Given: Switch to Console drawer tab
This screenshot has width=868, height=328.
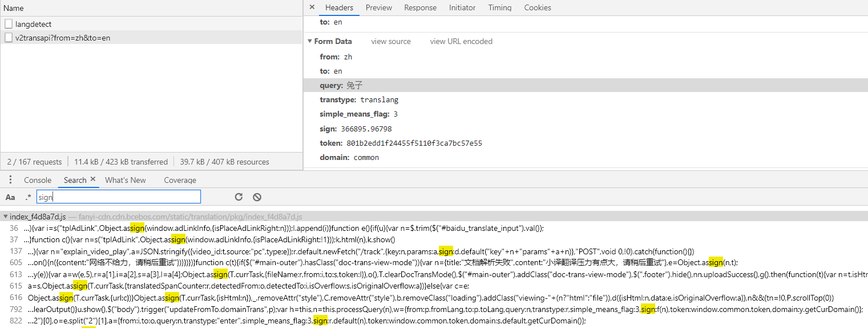Looking at the screenshot, I should click(38, 180).
